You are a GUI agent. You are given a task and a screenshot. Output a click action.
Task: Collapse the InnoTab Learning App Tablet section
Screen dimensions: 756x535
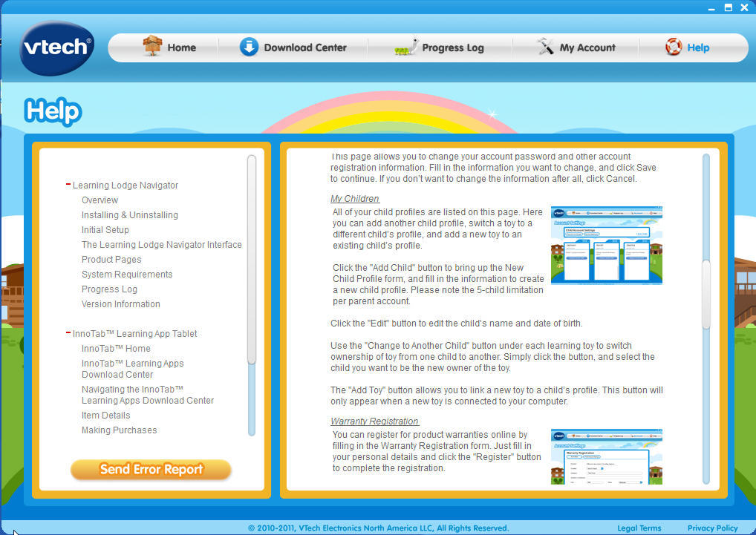tap(68, 333)
